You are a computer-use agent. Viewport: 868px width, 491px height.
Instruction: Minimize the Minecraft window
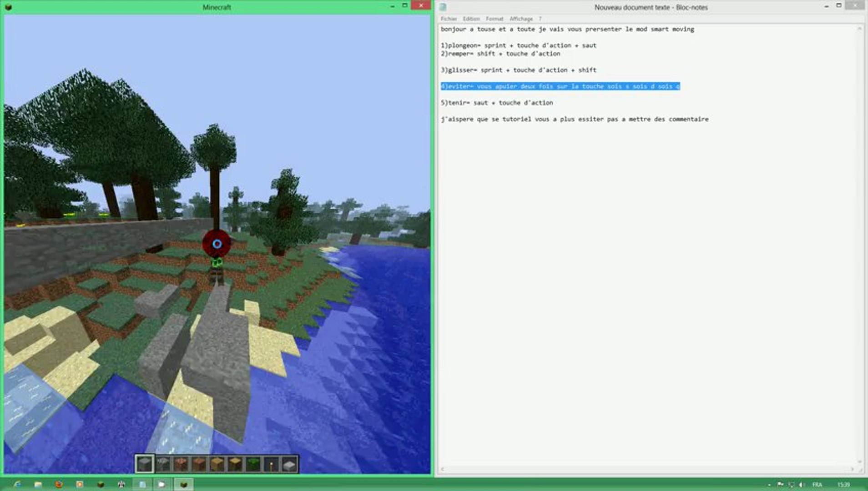(392, 6)
